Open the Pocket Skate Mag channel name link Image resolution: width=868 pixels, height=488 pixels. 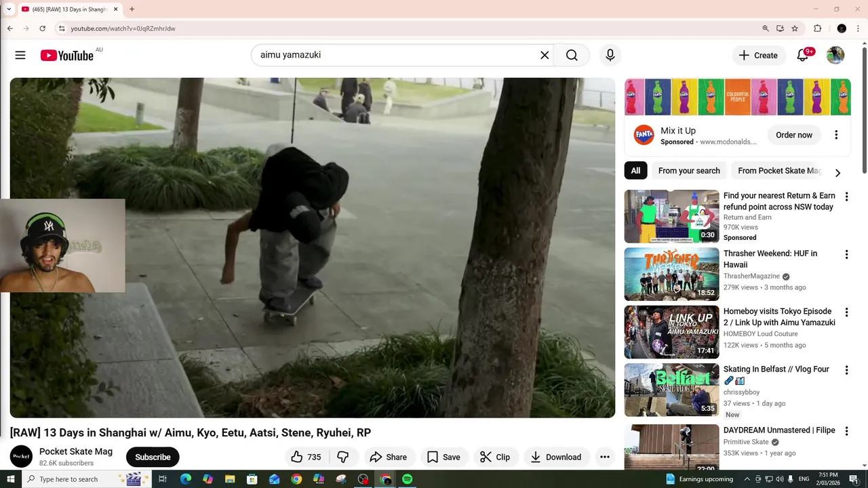point(76,451)
